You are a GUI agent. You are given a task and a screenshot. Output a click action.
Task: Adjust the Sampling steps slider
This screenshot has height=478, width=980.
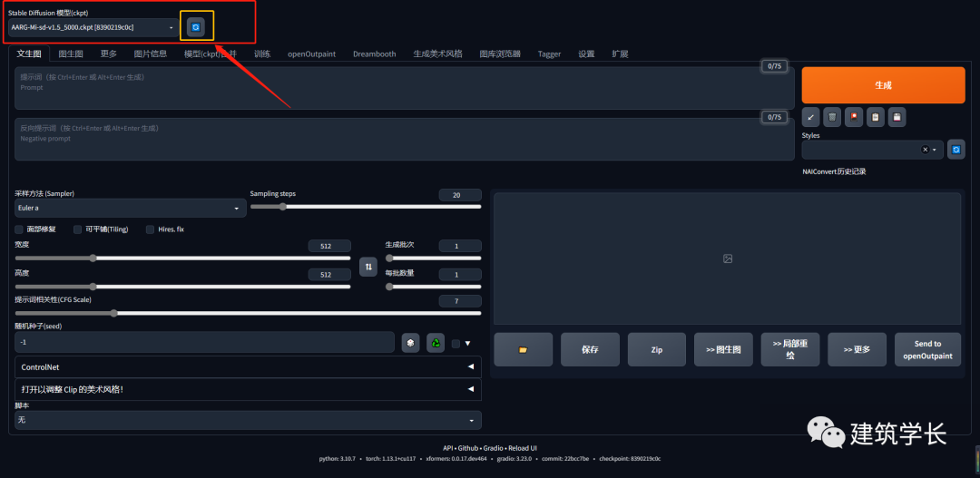366,207
